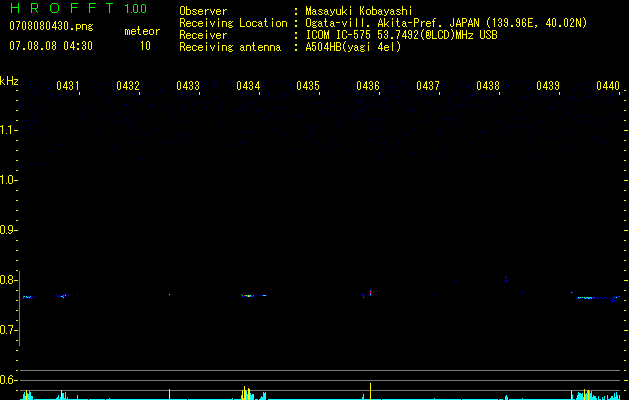Click the HROFFT 1.0.0 title text

(78, 8)
